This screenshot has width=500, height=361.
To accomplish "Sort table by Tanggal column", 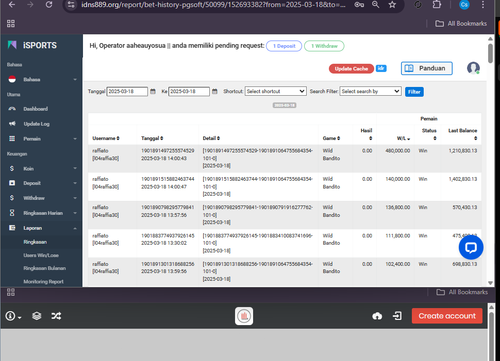I will coord(152,138).
